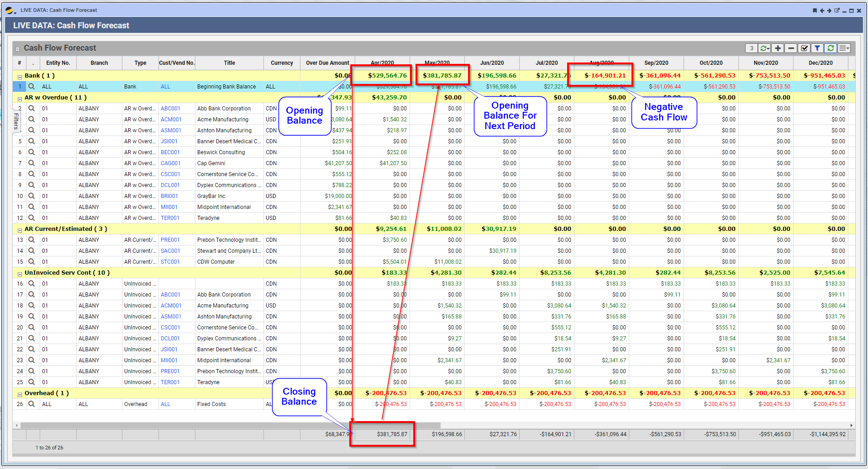Click magnifier on Beswick Consulting row
Image resolution: width=868 pixels, height=469 pixels.
(x=32, y=152)
